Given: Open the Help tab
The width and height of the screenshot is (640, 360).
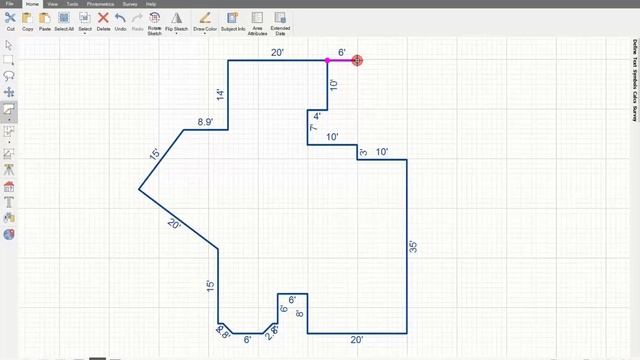Looking at the screenshot, I should (x=151, y=4).
